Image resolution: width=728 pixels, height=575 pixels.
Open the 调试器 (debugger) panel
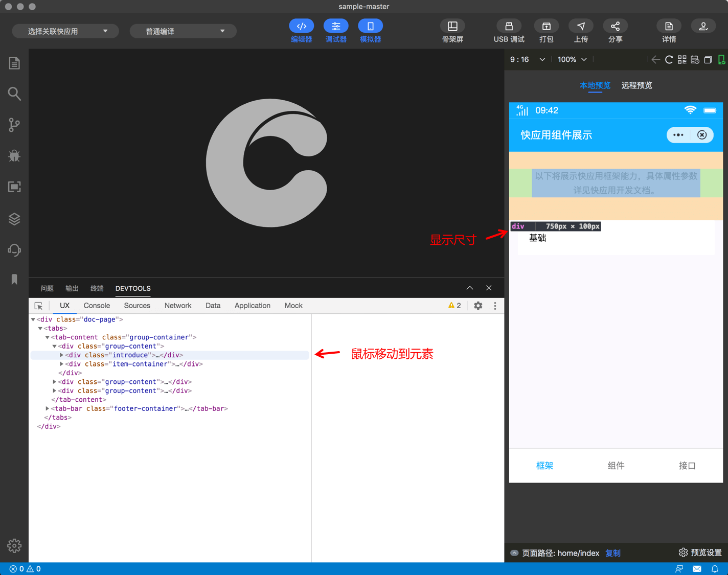click(x=336, y=31)
